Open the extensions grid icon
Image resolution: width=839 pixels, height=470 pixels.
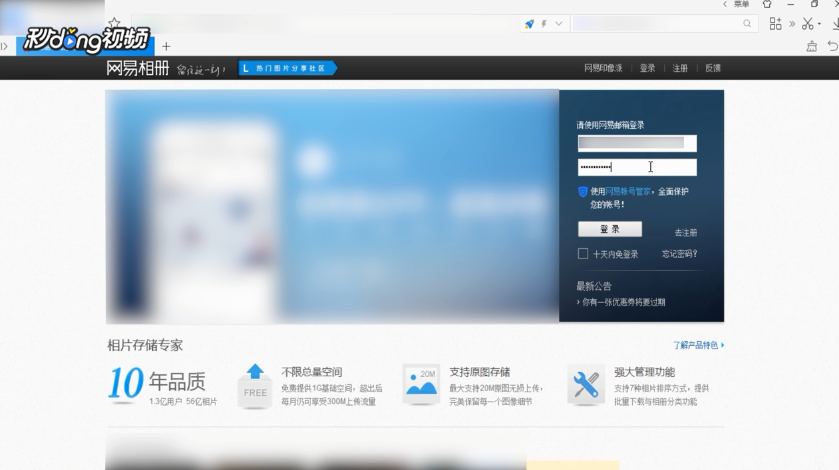tap(775, 24)
